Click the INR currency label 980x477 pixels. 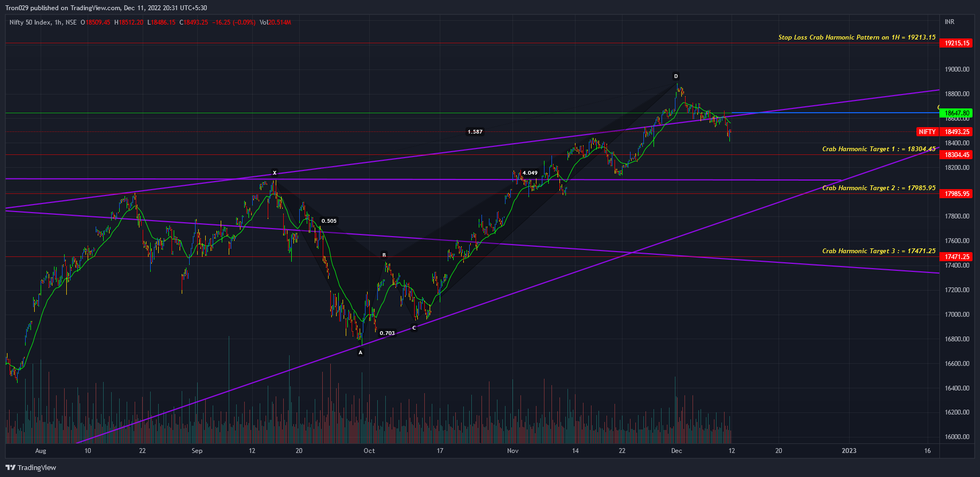click(950, 22)
